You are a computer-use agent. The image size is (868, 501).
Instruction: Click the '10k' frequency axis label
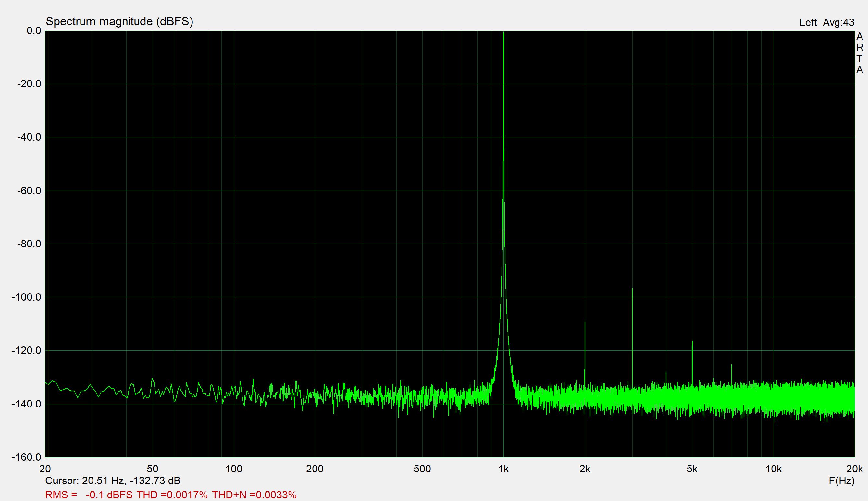[x=774, y=469]
